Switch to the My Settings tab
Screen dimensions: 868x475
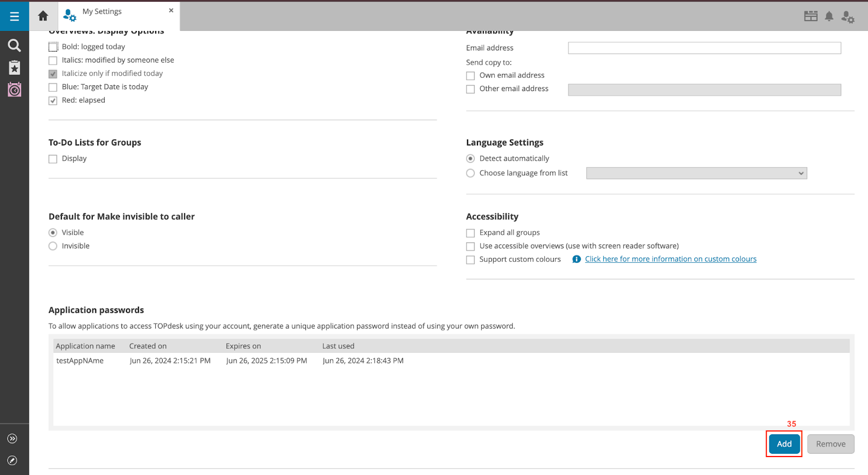(x=102, y=12)
